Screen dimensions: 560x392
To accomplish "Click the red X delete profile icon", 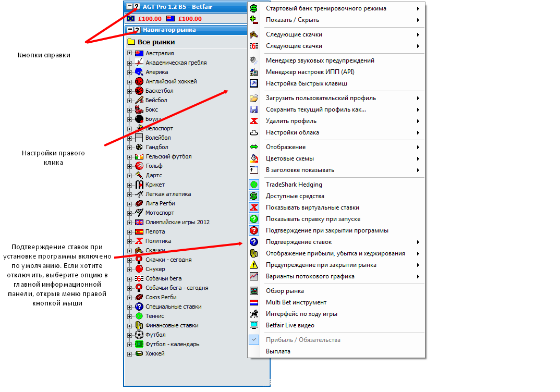I will click(254, 121).
